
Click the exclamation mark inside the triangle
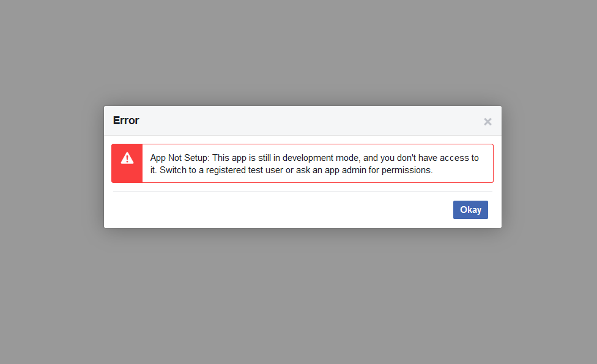pos(127,159)
